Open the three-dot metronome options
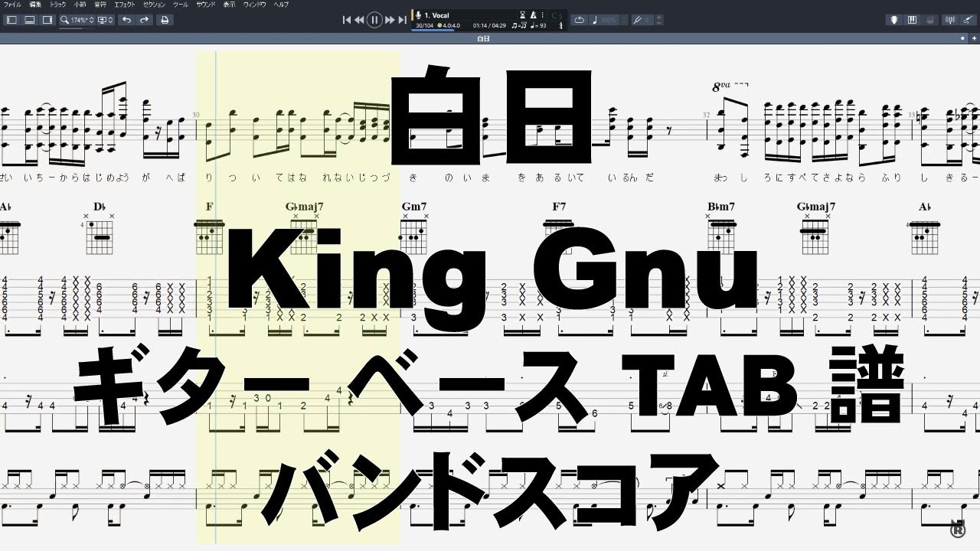Image resolution: width=980 pixels, height=551 pixels. tap(543, 15)
